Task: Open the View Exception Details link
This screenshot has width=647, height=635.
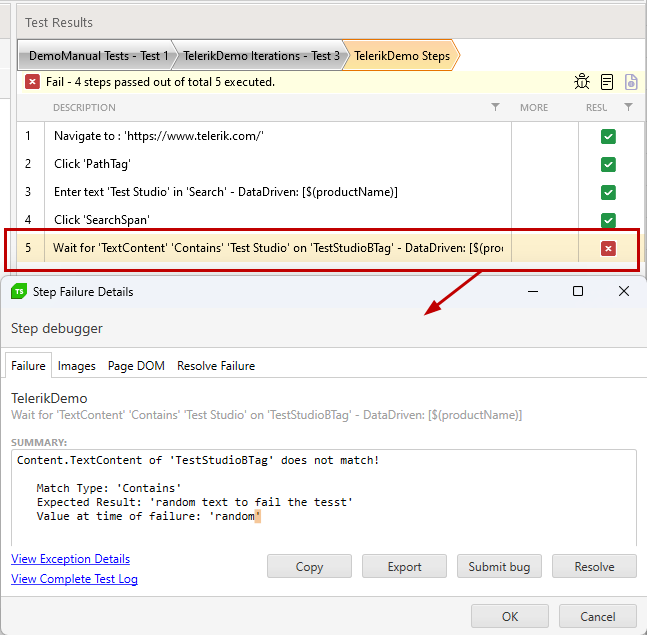Action: [71, 559]
